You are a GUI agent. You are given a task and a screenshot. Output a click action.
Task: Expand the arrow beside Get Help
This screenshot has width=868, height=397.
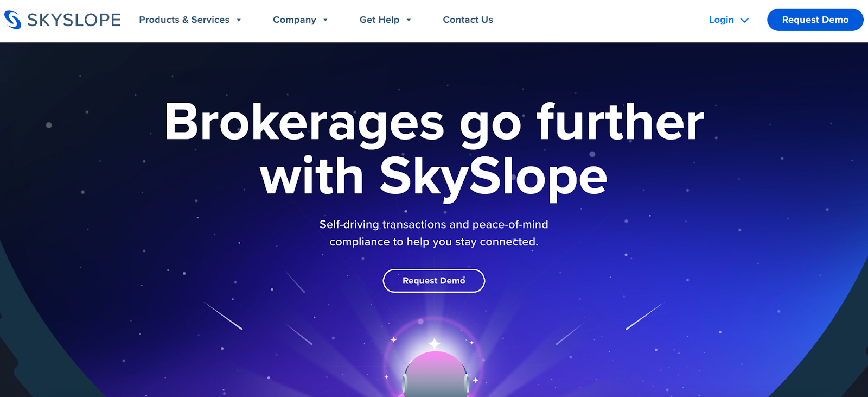point(409,20)
